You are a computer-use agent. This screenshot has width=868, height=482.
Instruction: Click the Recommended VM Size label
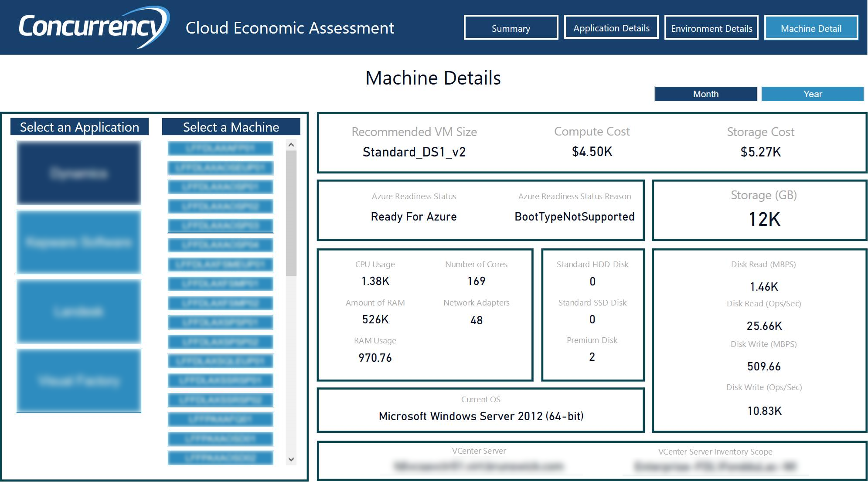click(x=414, y=132)
